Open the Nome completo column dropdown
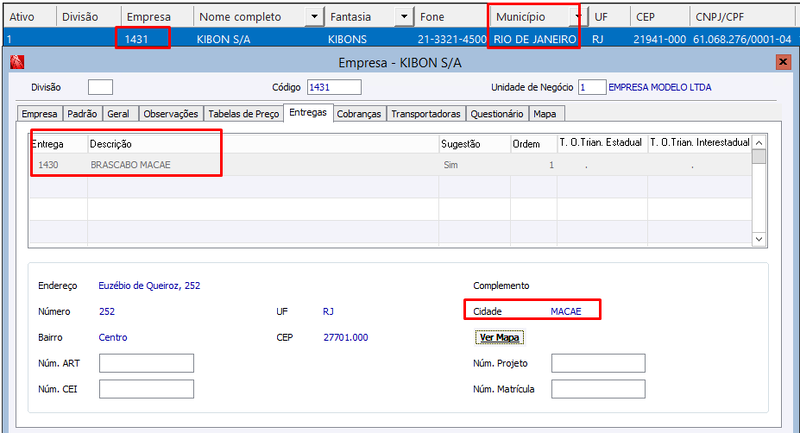Screen dimensions: 800x433 point(314,17)
